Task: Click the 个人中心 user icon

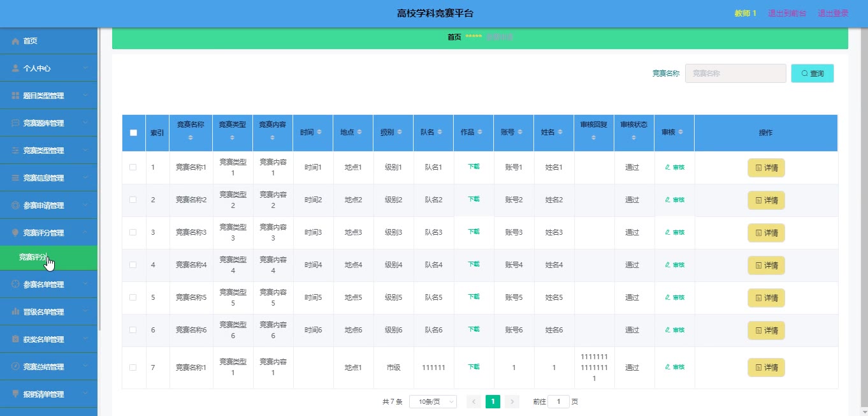Action: tap(15, 68)
